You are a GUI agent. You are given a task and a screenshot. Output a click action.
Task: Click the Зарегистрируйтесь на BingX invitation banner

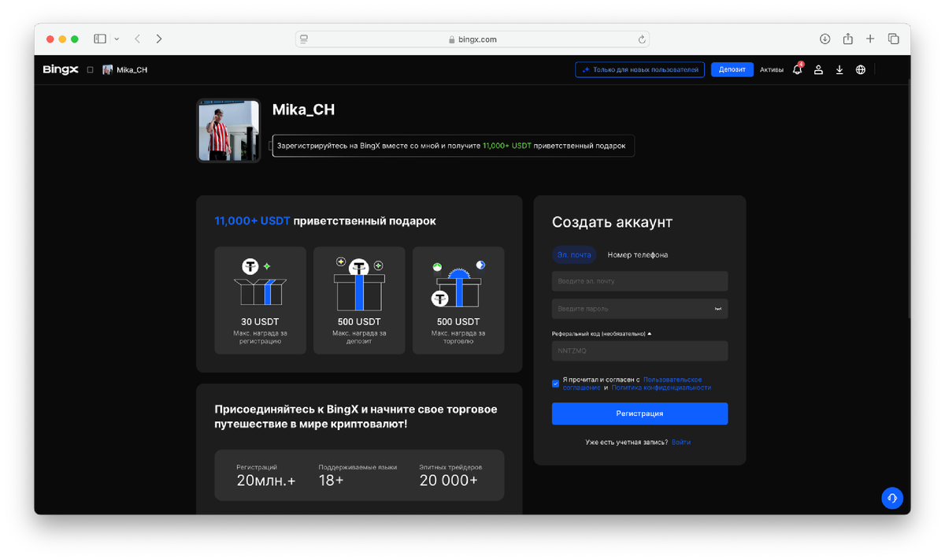(x=453, y=146)
